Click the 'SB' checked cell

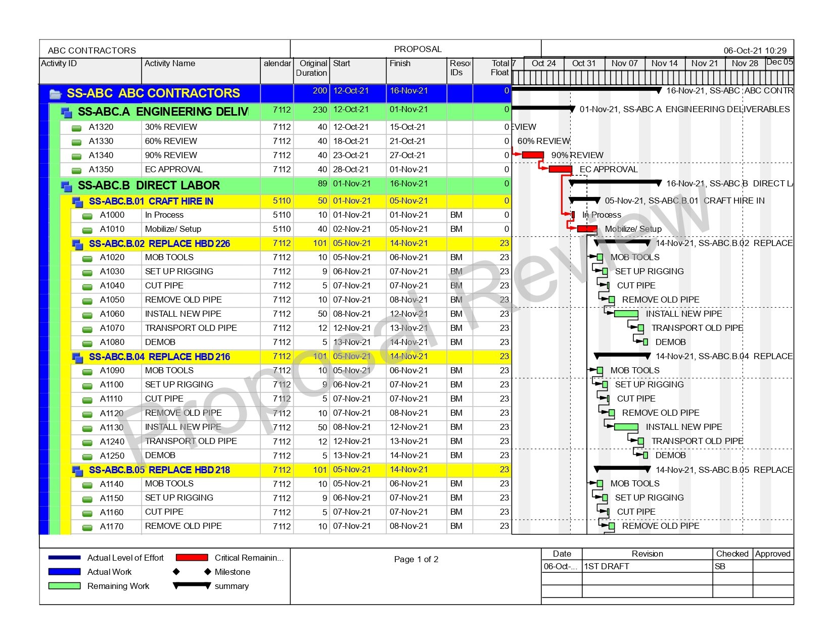pyautogui.click(x=732, y=566)
